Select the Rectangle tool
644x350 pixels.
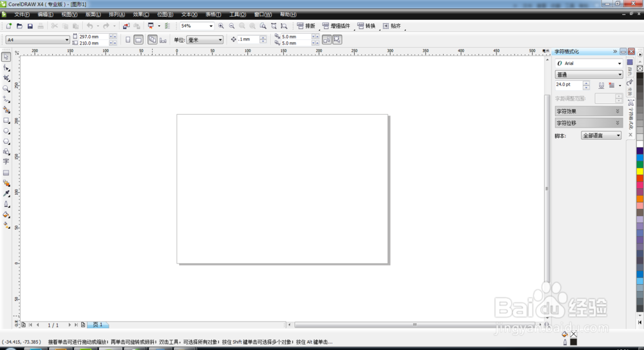[x=6, y=121]
